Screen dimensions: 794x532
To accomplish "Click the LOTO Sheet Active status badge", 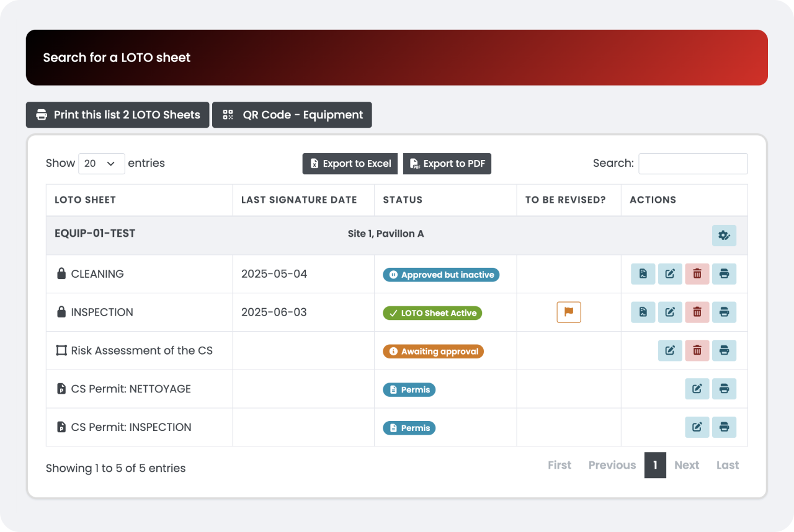I will pos(432,313).
